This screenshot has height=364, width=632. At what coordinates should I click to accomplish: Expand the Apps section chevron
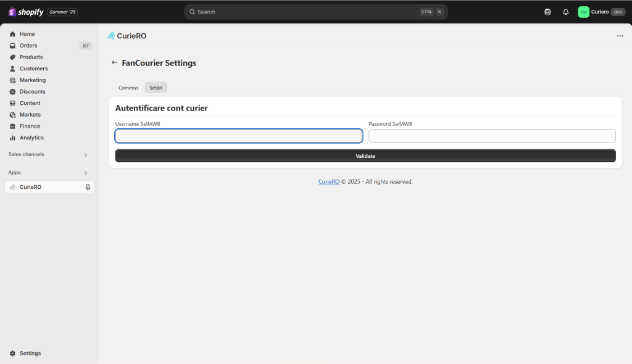[x=85, y=173]
